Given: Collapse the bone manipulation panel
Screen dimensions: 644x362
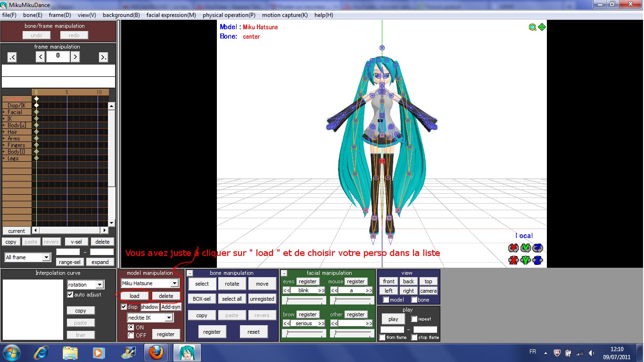Looking at the screenshot, I should click(190, 273).
